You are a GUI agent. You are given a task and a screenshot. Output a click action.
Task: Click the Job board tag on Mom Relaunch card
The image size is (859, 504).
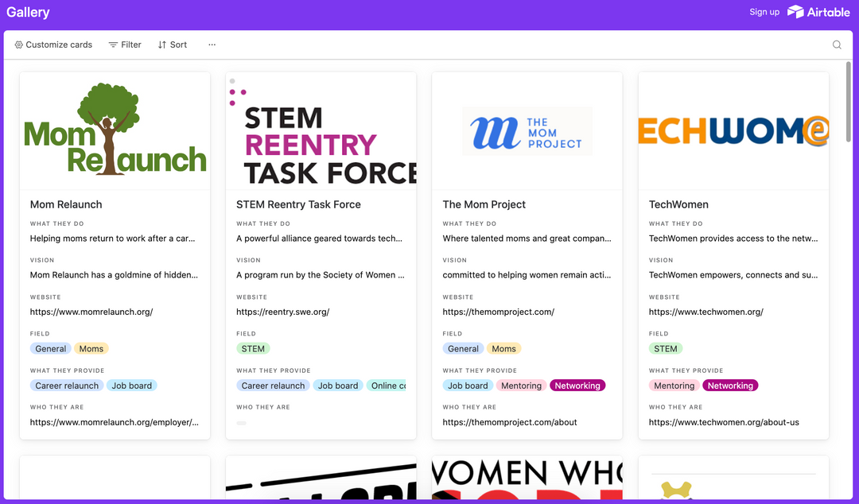point(131,385)
